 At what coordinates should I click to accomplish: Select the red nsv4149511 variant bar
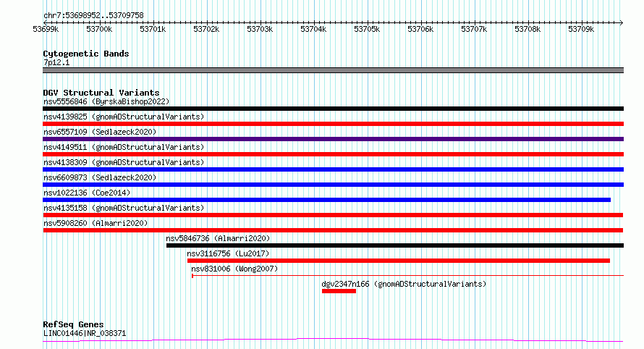[333, 154]
